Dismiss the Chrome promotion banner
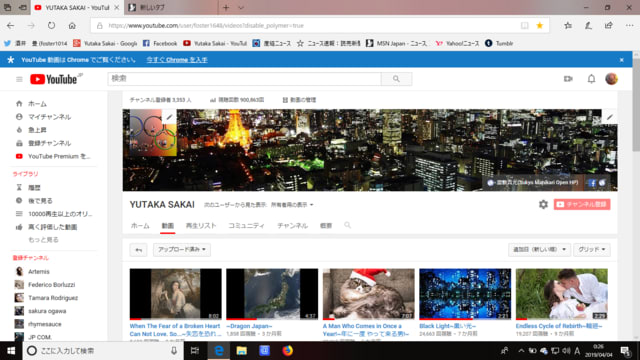The image size is (640, 360). 622,60
